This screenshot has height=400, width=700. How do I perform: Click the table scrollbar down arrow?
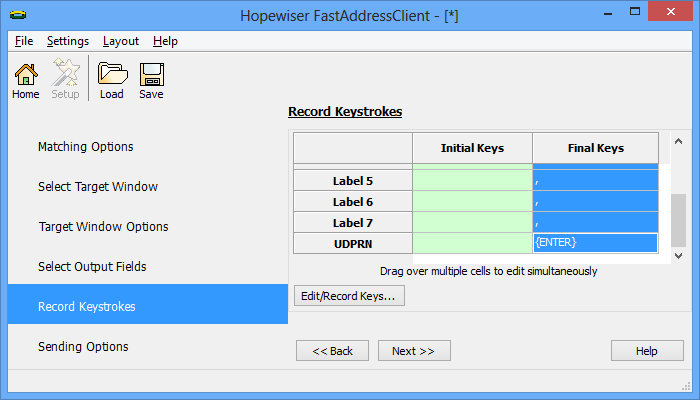(x=678, y=256)
